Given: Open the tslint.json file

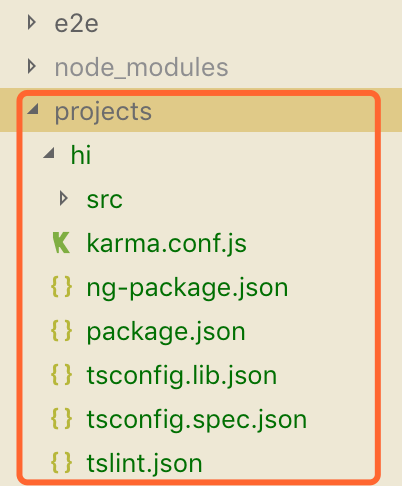Looking at the screenshot, I should coord(144,463).
